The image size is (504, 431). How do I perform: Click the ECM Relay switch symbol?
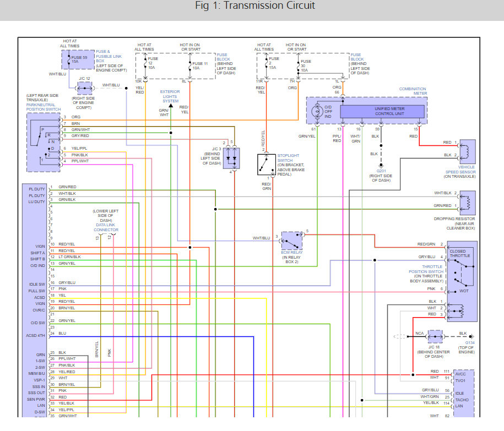[292, 241]
